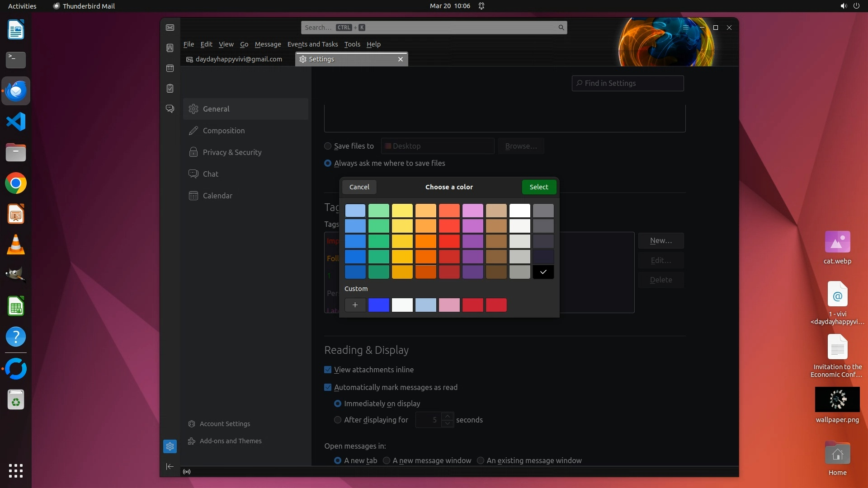The image size is (868, 488).
Task: Select After displaying for radio option
Action: coord(338,420)
